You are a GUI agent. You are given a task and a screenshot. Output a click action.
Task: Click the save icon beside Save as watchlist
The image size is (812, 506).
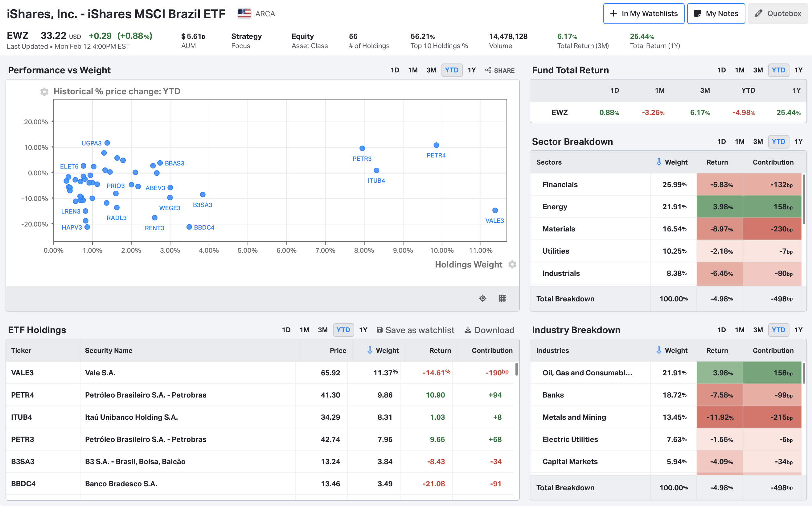(379, 330)
